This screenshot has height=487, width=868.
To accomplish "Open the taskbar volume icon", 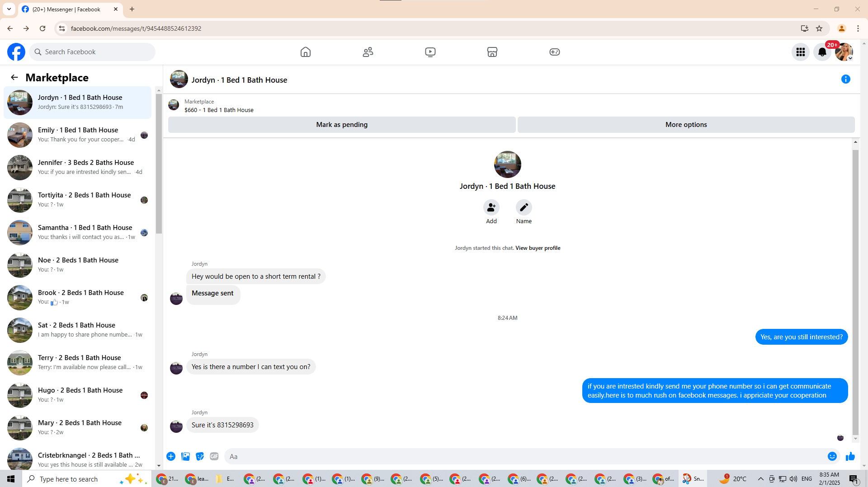I will 793,479.
